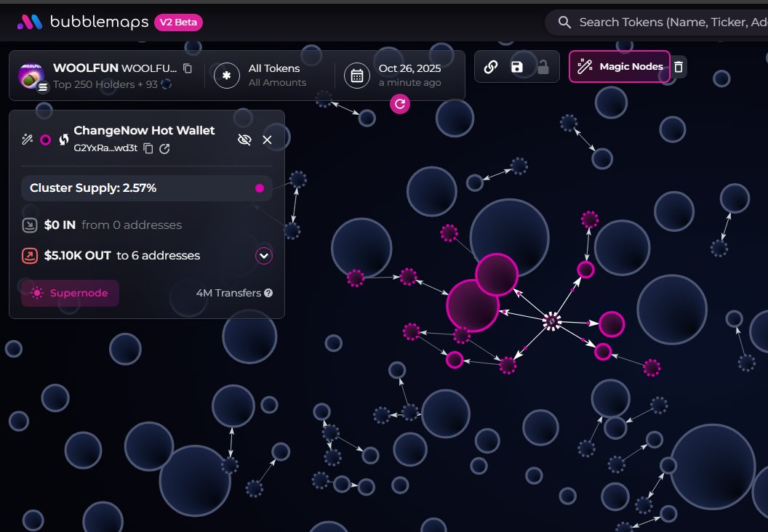Copy the WOOLFUN token address
This screenshot has height=532, width=768.
[188, 68]
